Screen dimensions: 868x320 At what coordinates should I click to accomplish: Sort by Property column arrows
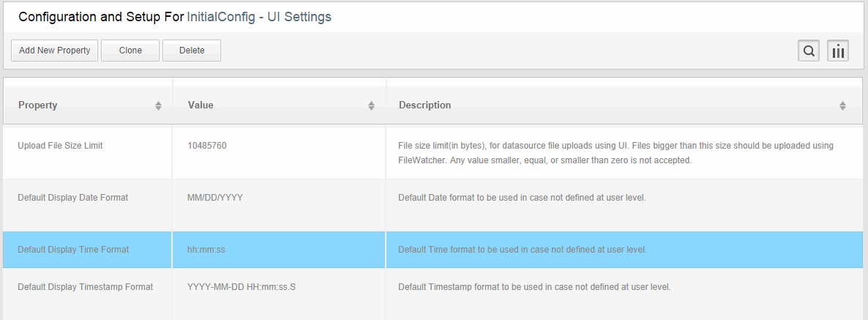pos(158,105)
